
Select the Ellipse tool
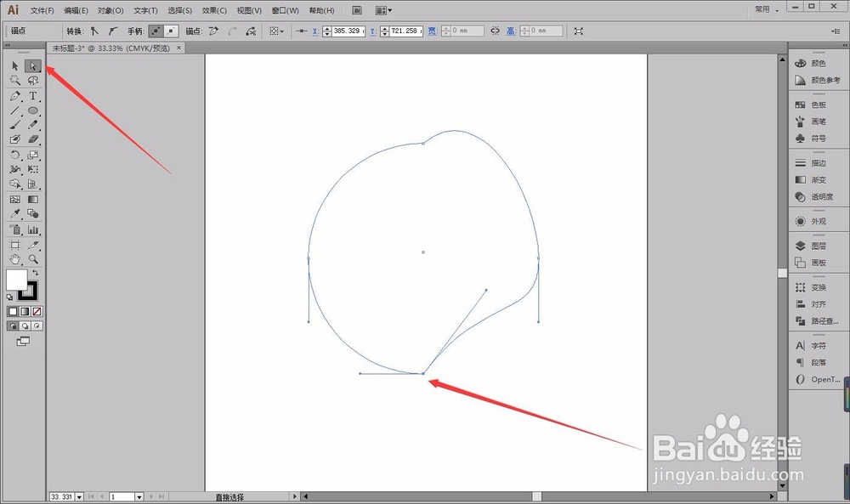click(x=32, y=110)
